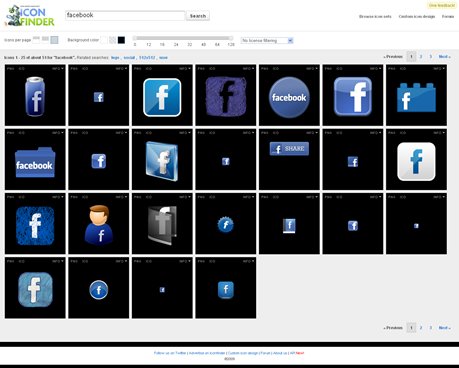The image size is (459, 368).
Task: Expand INFO menu on light blue sketched tile
Action: [58, 261]
